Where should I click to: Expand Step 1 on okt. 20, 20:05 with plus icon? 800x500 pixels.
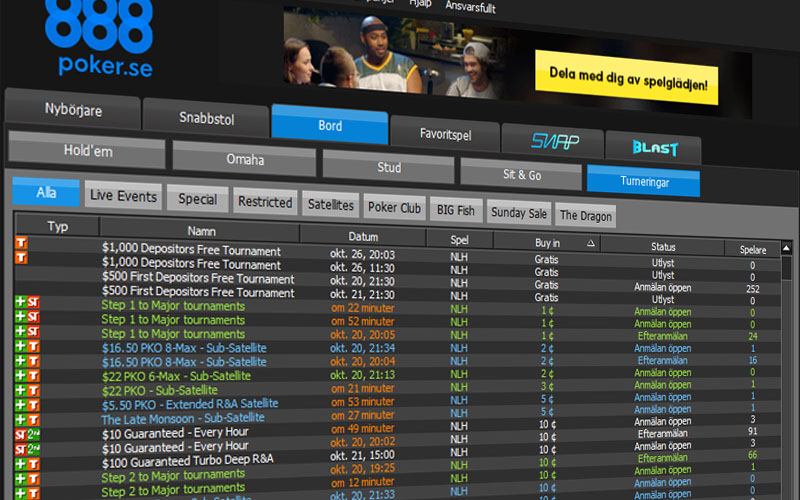[x=21, y=332]
